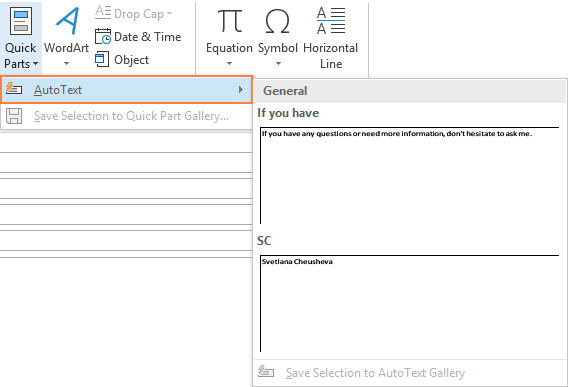568x387 pixels.
Task: Open the Quick Parts dropdown arrow
Action: pos(35,64)
